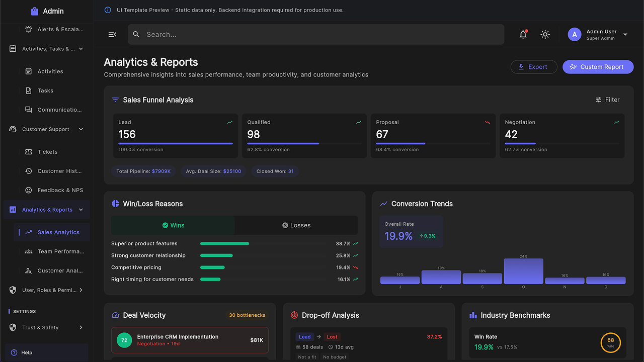The image size is (644, 362).
Task: Select Sales Analytics menu item
Action: click(x=52, y=232)
